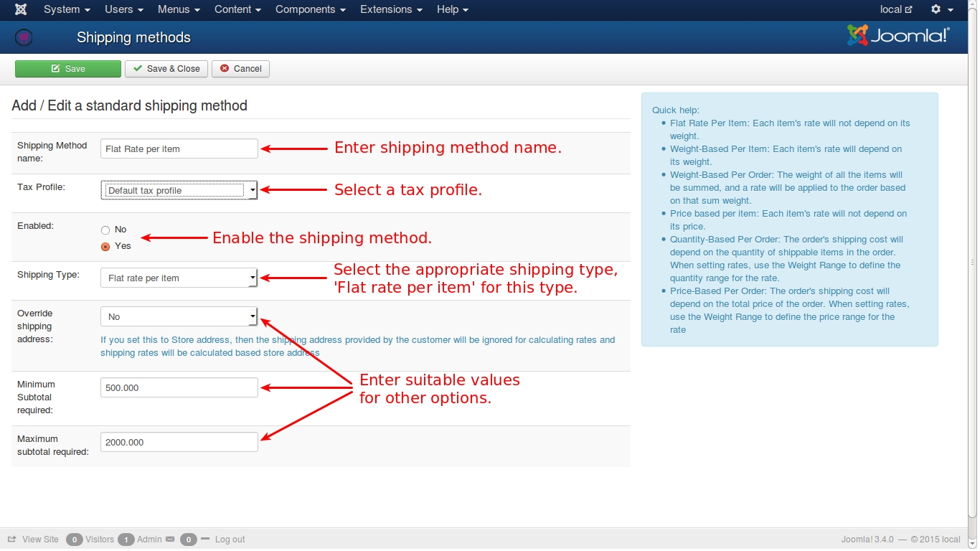The image size is (980, 551).
Task: Open the Override shipping address dropdown
Action: (x=179, y=316)
